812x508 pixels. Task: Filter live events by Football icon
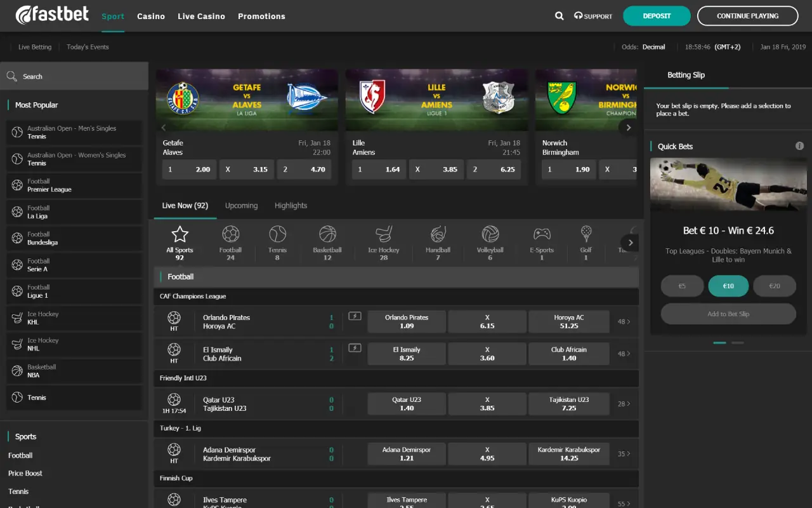click(x=230, y=234)
